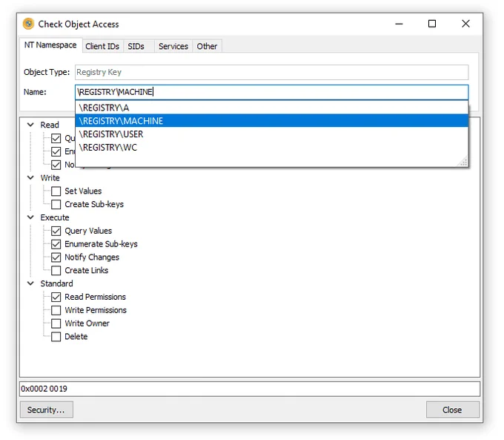The width and height of the screenshot is (504, 440).
Task: Enable the Delete checkbox
Action: (56, 337)
